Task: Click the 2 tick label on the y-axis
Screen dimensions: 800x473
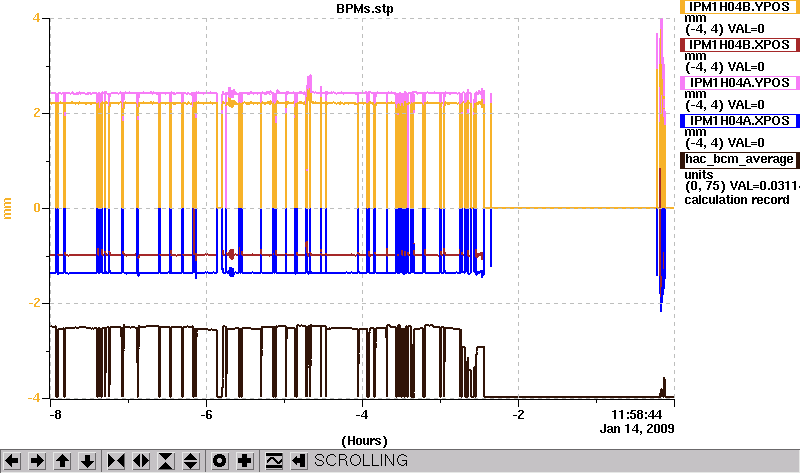Action: (x=36, y=113)
